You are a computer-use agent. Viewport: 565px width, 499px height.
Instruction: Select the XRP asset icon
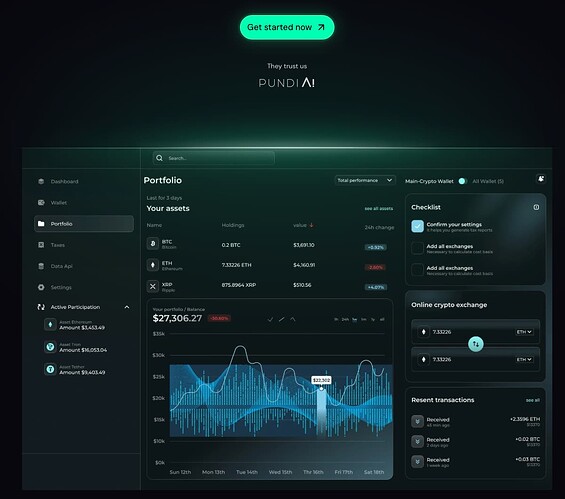tap(153, 286)
